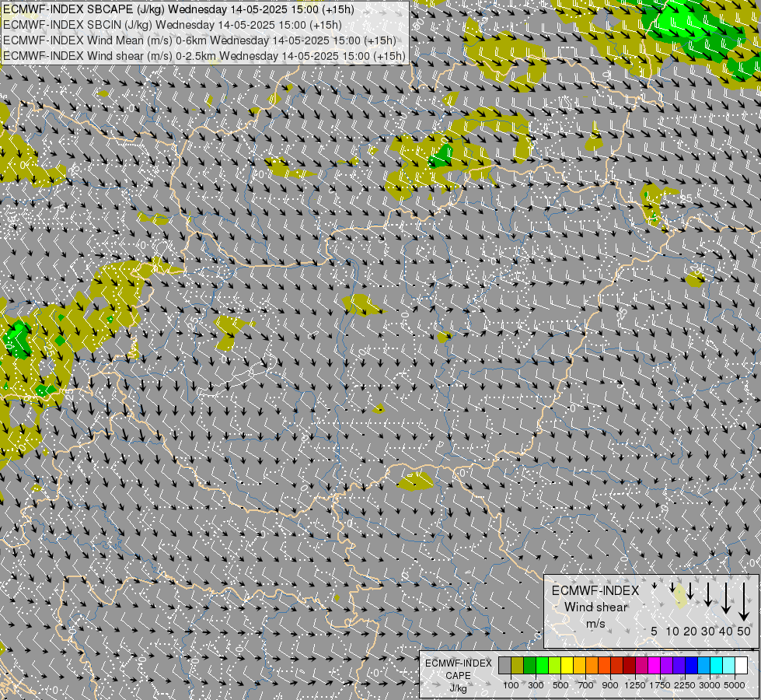The image size is (761, 700).
Task: Click the CAPE legend value 900
Action: tap(610, 685)
